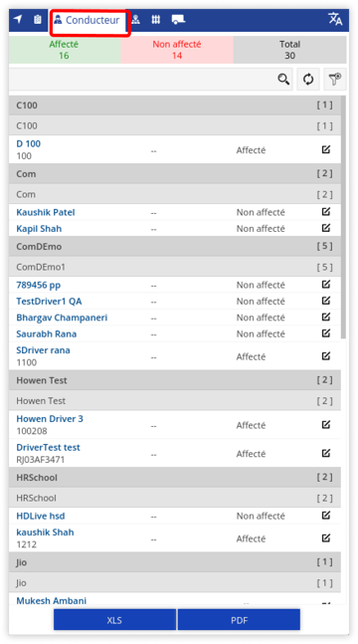This screenshot has width=358, height=644.
Task: Filter by Non affecté count
Action: point(177,50)
